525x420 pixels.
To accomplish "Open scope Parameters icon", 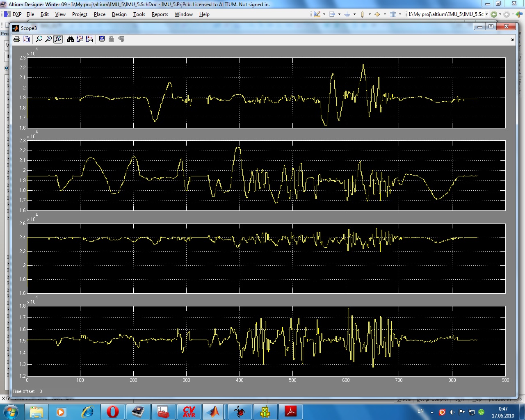I will pyautogui.click(x=26, y=39).
